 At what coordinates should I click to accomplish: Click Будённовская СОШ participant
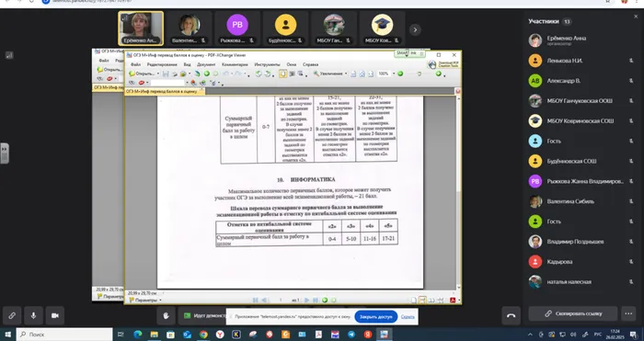click(x=581, y=161)
